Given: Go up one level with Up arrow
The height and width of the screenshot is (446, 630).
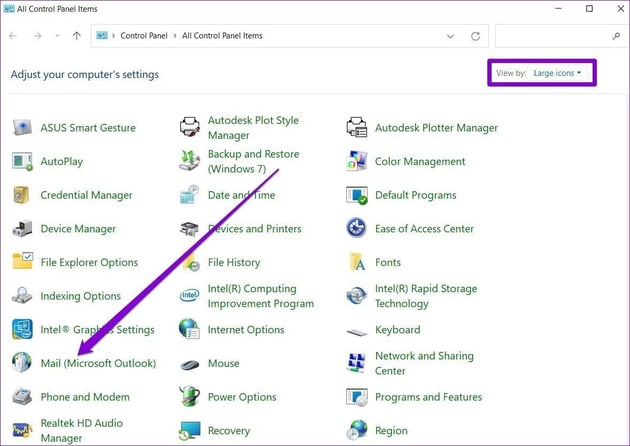Looking at the screenshot, I should click(x=76, y=36).
